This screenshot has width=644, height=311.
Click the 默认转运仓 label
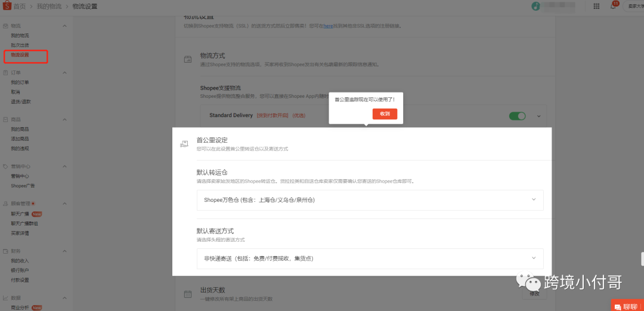pos(212,172)
